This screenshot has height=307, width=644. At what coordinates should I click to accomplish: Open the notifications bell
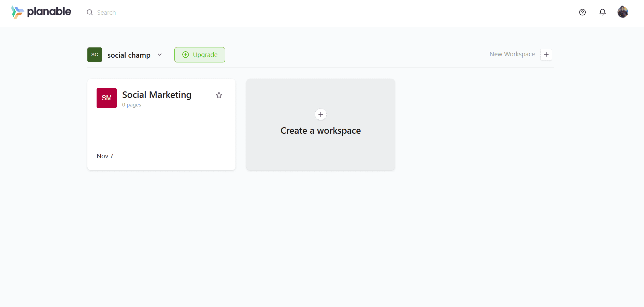[x=602, y=12]
